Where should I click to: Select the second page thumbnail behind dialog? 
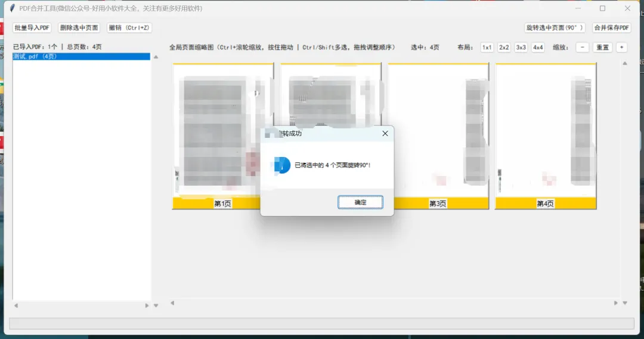330,94
